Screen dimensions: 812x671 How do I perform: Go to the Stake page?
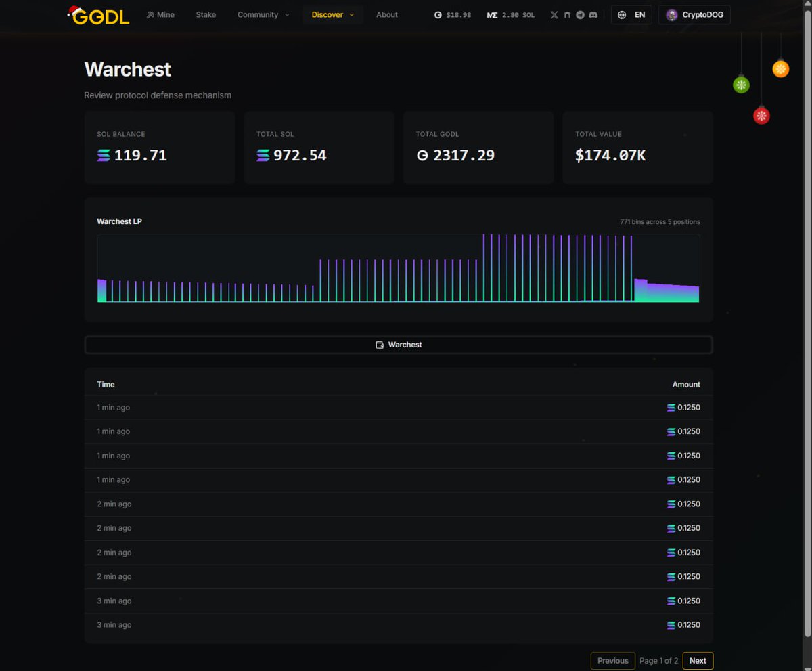206,15
